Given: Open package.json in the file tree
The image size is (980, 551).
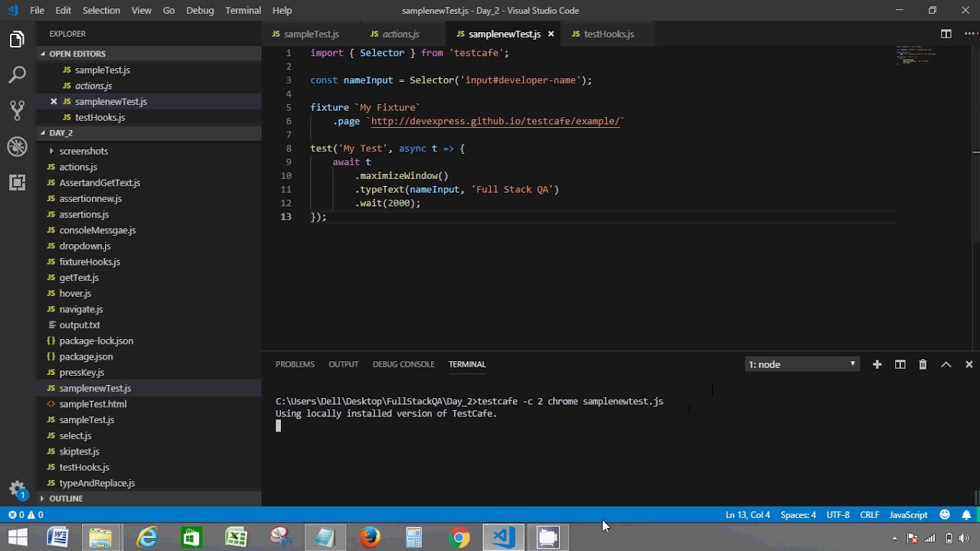Looking at the screenshot, I should tap(86, 357).
